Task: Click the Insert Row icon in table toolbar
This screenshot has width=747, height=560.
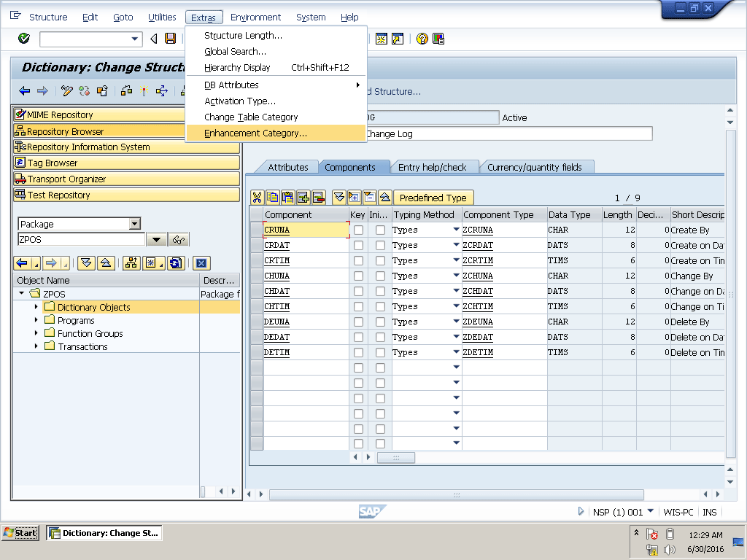Action: click(x=303, y=197)
